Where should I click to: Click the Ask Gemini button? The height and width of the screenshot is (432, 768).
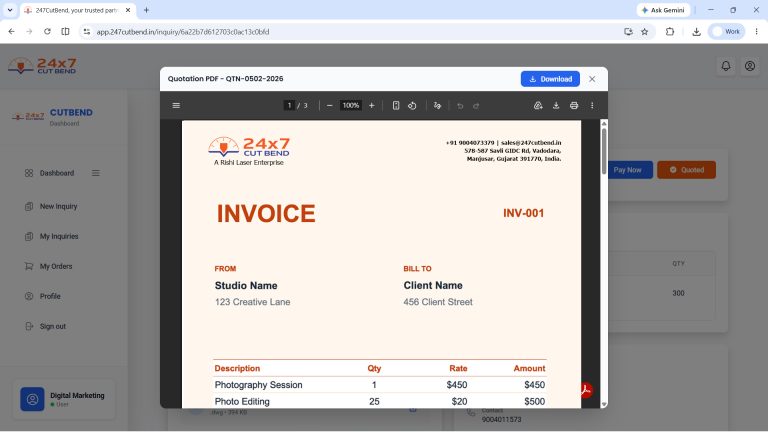(x=663, y=10)
